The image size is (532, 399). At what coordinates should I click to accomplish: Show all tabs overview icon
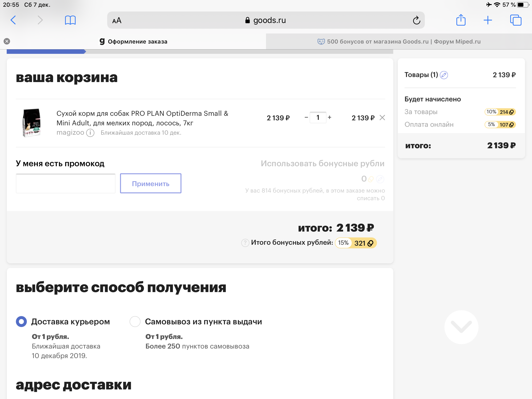click(x=516, y=20)
